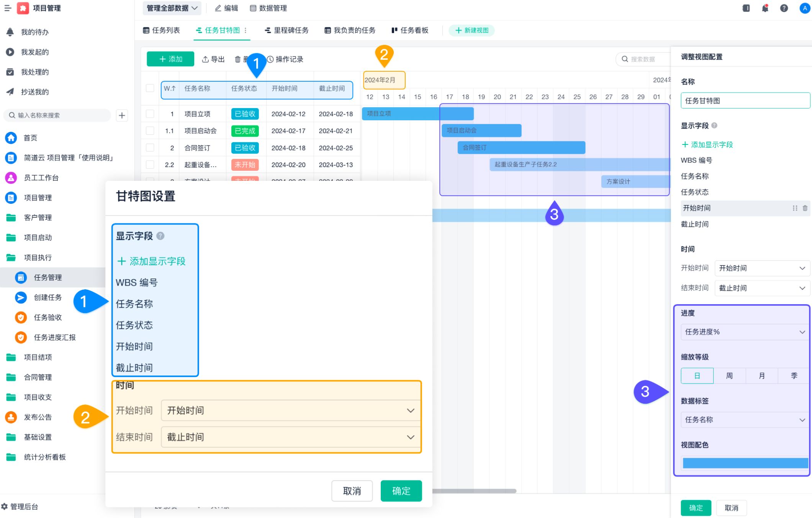Switch to the 里程碑任务 tab
Image resolution: width=812 pixels, height=518 pixels.
coord(286,30)
